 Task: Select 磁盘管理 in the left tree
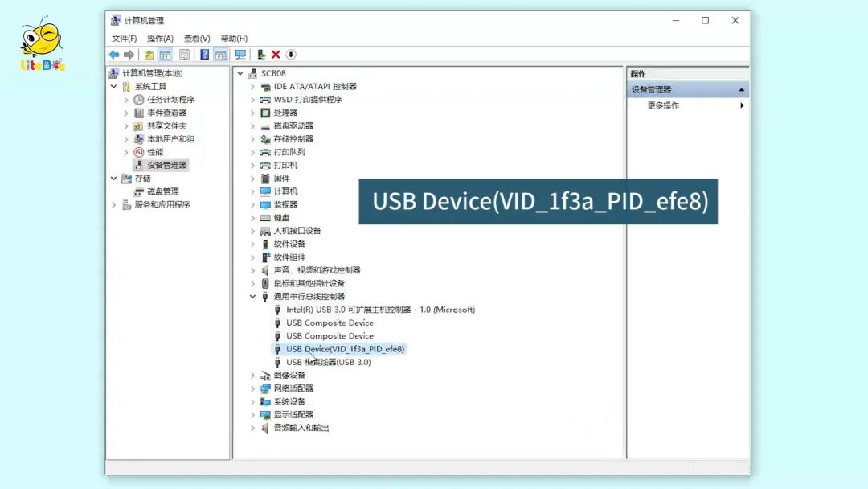point(162,191)
